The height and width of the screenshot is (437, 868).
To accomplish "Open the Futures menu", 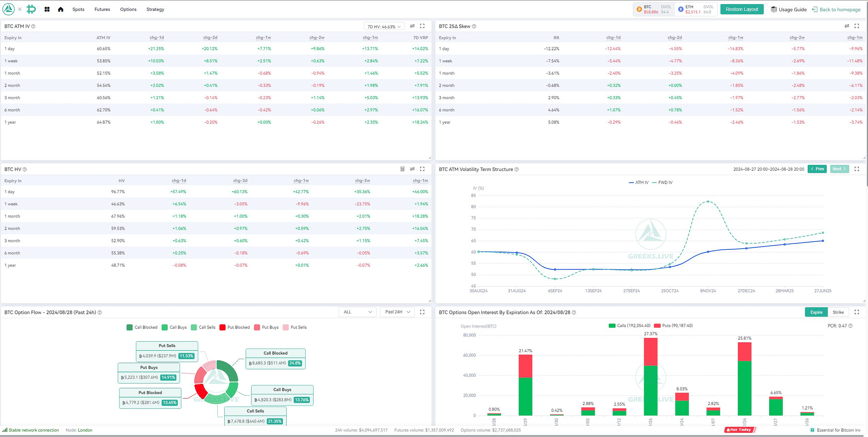I will pyautogui.click(x=102, y=9).
